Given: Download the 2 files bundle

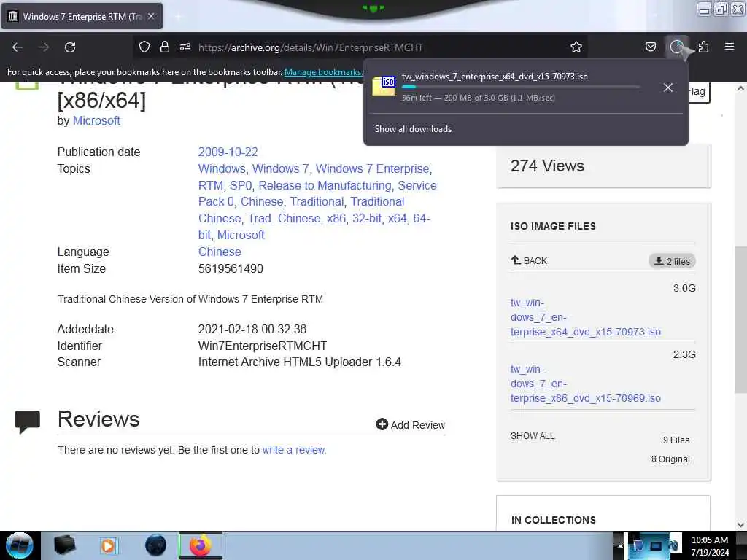Looking at the screenshot, I should (672, 261).
